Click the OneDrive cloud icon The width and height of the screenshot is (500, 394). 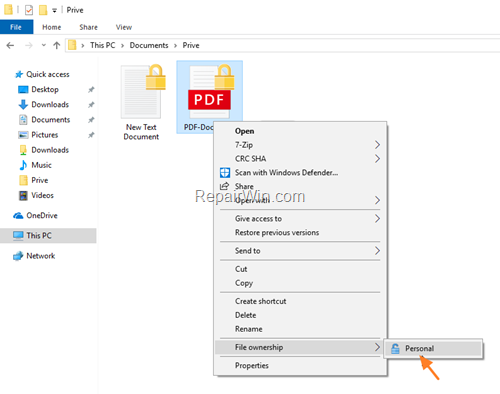tap(18, 216)
